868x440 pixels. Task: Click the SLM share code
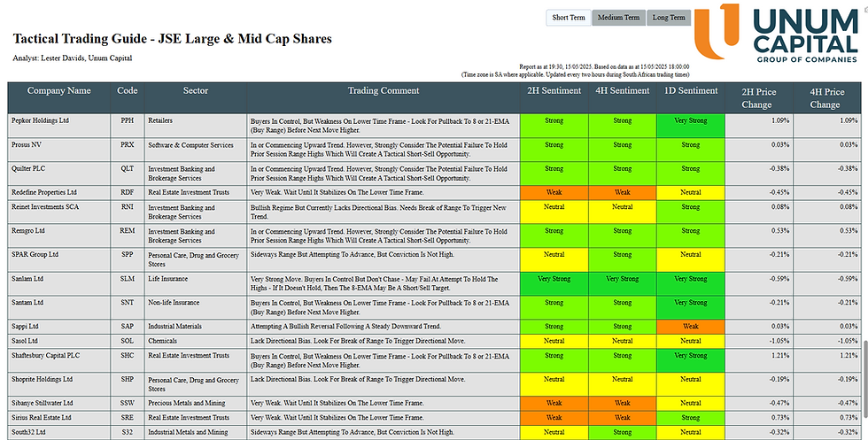click(128, 279)
